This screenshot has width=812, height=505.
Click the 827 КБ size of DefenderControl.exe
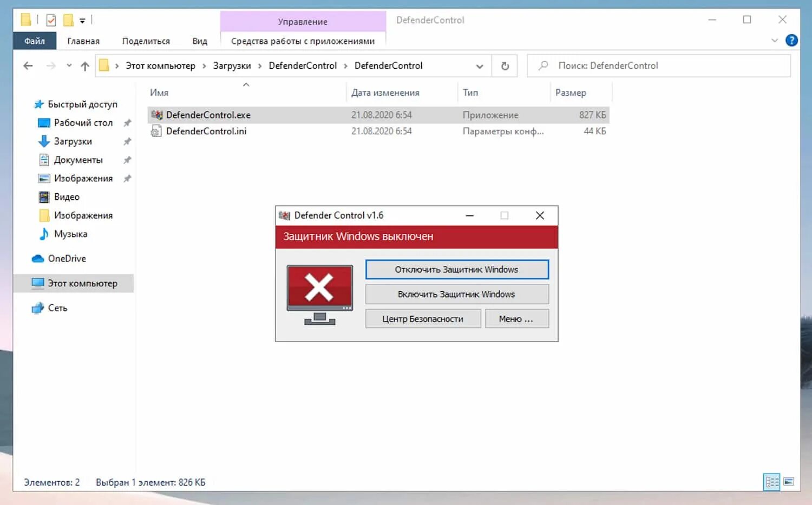[592, 115]
